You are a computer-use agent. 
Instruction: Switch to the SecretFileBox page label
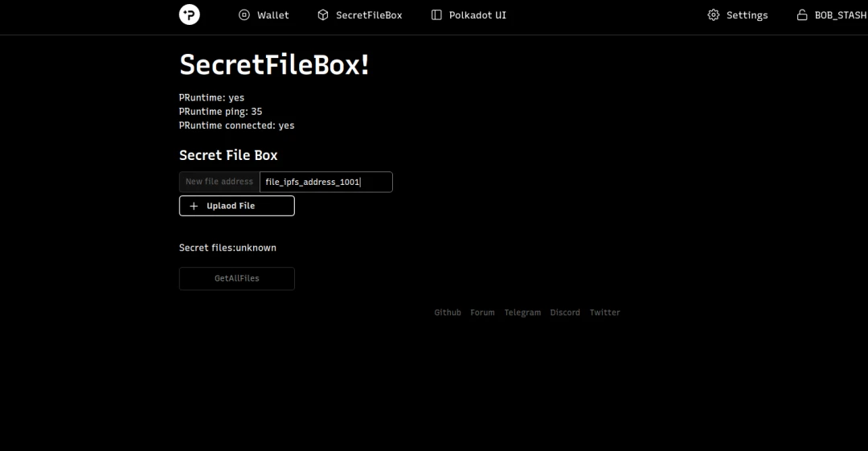click(x=369, y=15)
